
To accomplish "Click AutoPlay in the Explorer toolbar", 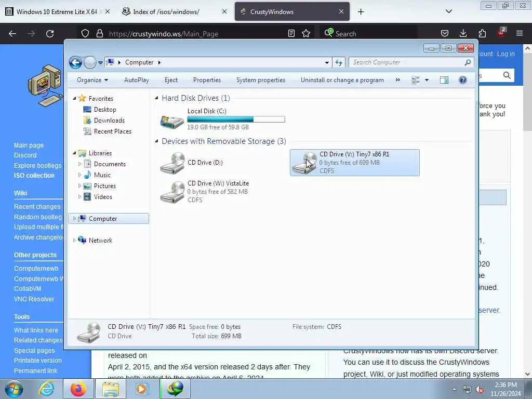I will point(137,80).
